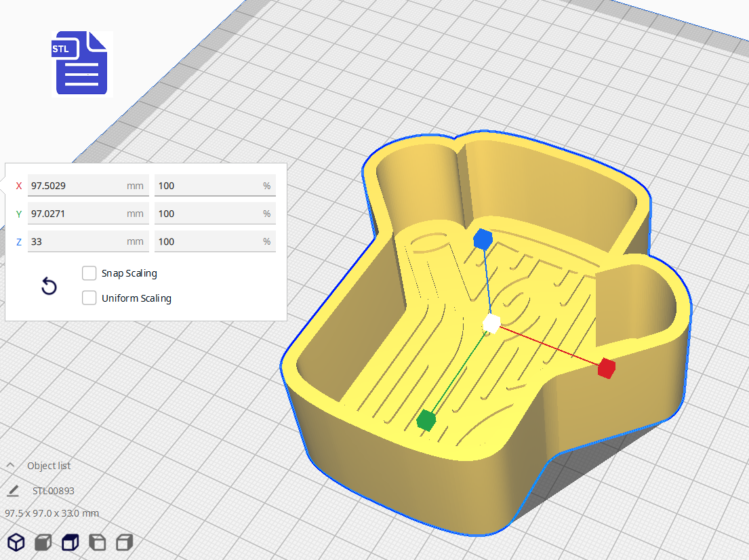Screen dimensions: 749x560
Task: Switch to right side view cube icon
Action: point(124,542)
